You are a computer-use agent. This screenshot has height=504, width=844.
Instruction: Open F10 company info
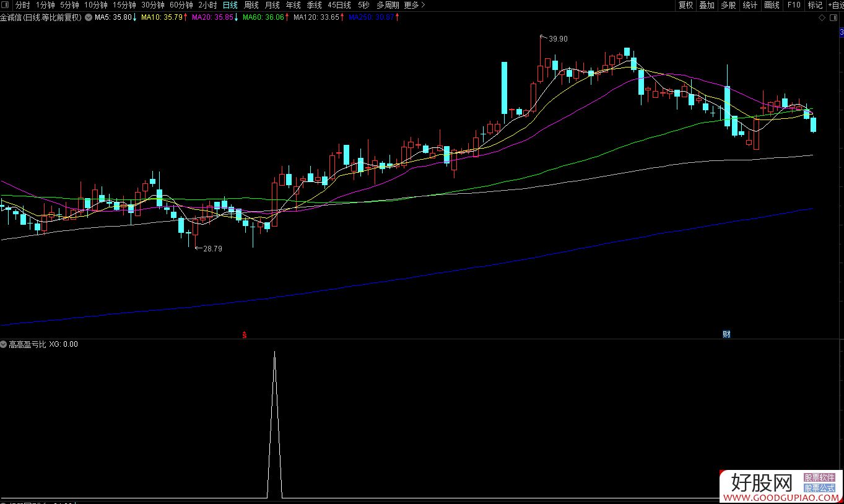click(793, 5)
